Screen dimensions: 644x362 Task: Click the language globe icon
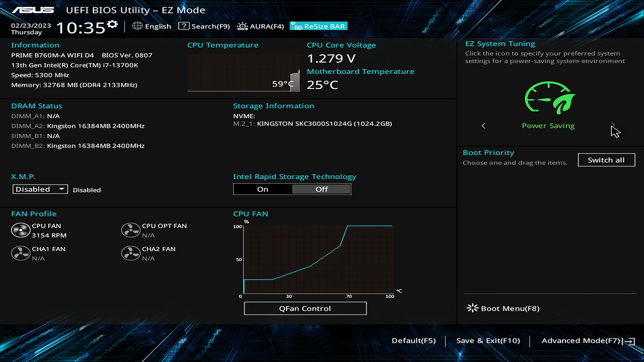tap(137, 26)
